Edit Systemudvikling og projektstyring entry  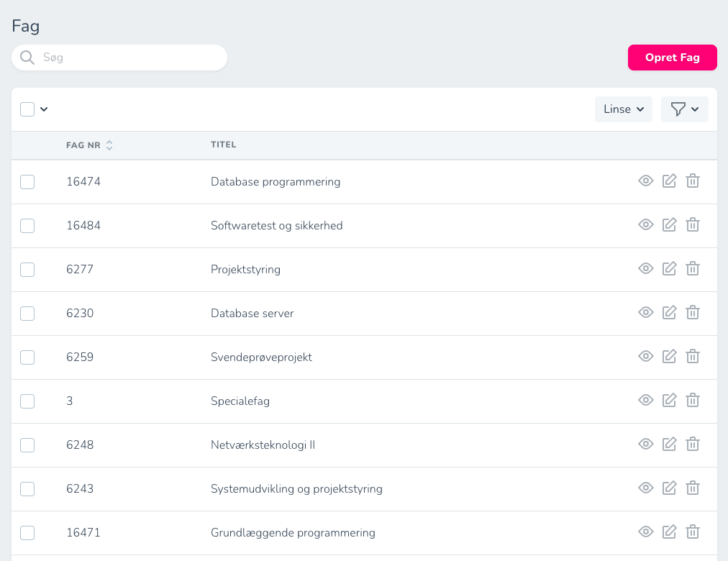click(669, 488)
